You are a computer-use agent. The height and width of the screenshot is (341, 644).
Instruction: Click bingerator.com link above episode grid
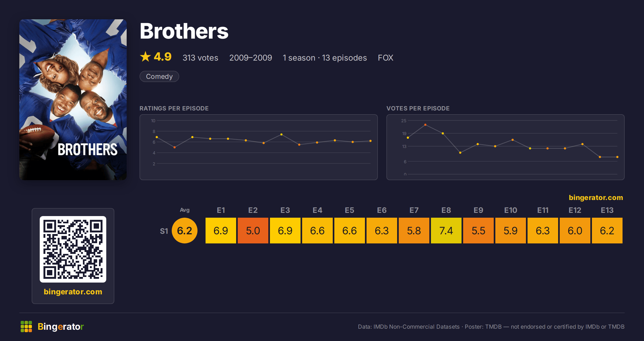tap(596, 198)
